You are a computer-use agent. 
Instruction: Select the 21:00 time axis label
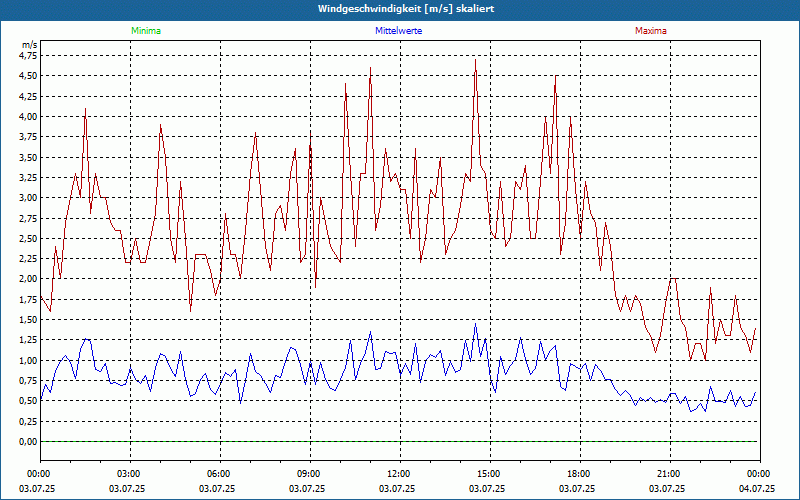coord(669,474)
